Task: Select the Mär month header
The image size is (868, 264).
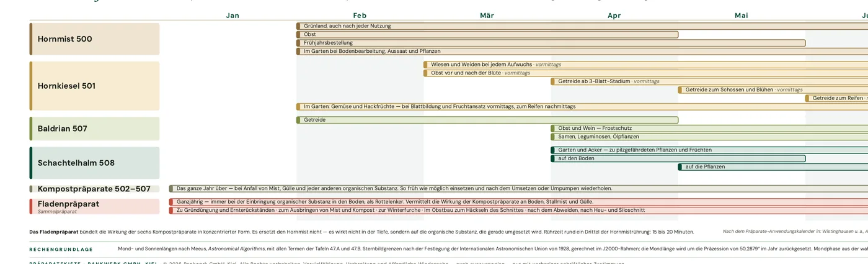Action: point(487,16)
